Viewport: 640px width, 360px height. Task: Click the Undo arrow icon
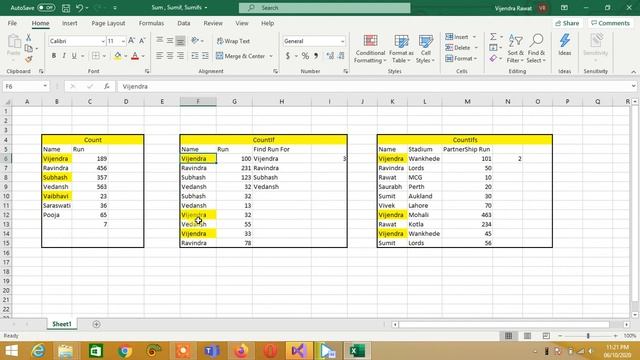coord(80,8)
